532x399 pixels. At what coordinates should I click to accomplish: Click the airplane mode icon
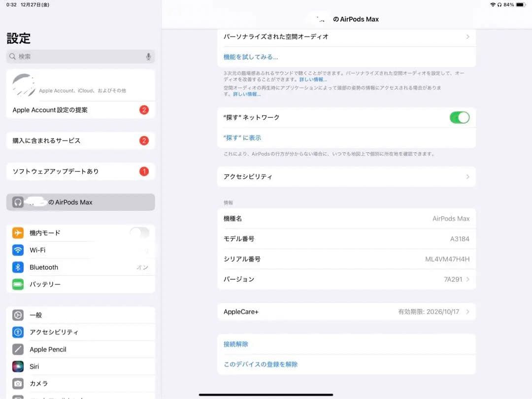(x=18, y=233)
